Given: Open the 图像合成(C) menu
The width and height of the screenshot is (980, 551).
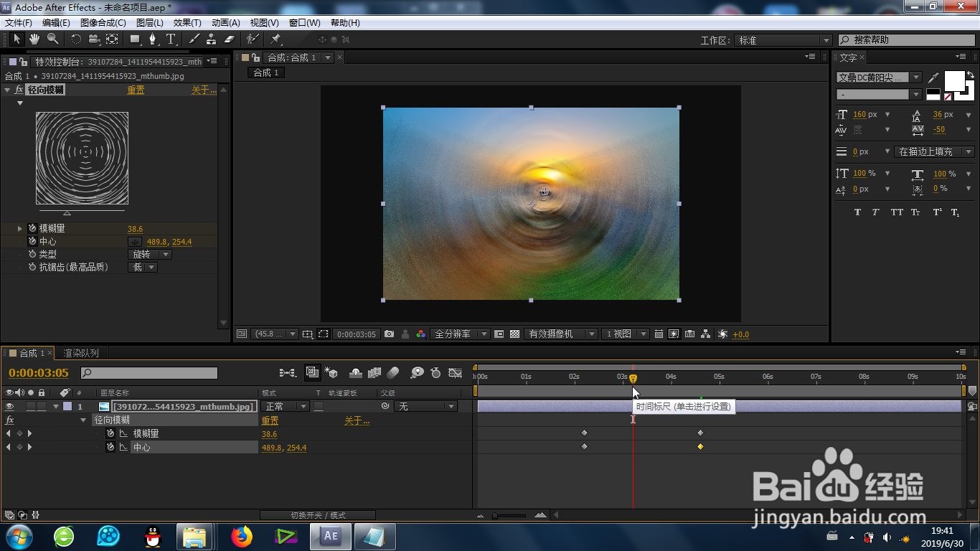Looking at the screenshot, I should point(103,23).
